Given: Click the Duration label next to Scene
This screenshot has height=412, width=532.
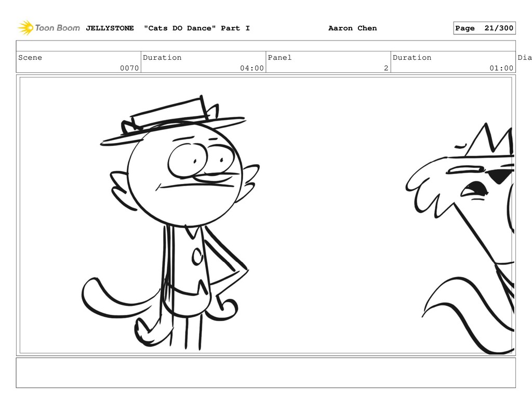Looking at the screenshot, I should (162, 57).
